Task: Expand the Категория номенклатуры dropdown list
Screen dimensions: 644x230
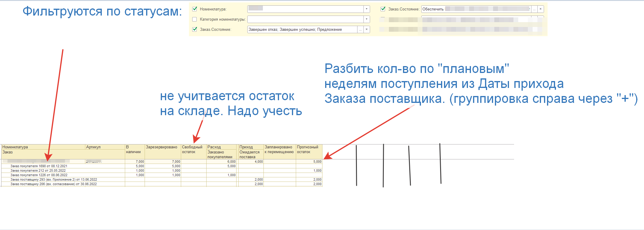Action: click(x=366, y=19)
